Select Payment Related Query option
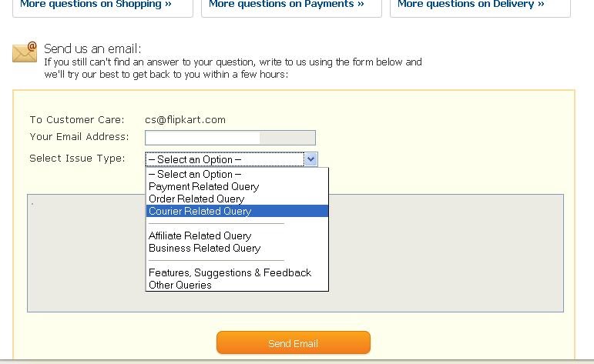 (x=203, y=186)
